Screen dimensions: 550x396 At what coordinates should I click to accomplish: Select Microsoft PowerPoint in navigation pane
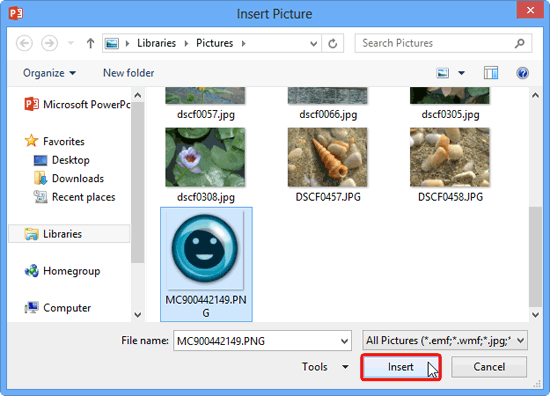pyautogui.click(x=78, y=104)
